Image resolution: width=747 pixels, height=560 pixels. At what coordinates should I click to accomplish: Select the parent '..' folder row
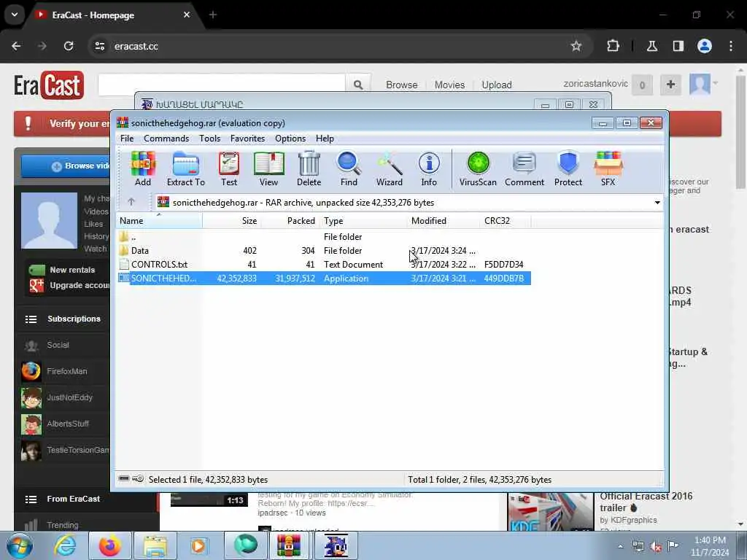tap(324, 237)
